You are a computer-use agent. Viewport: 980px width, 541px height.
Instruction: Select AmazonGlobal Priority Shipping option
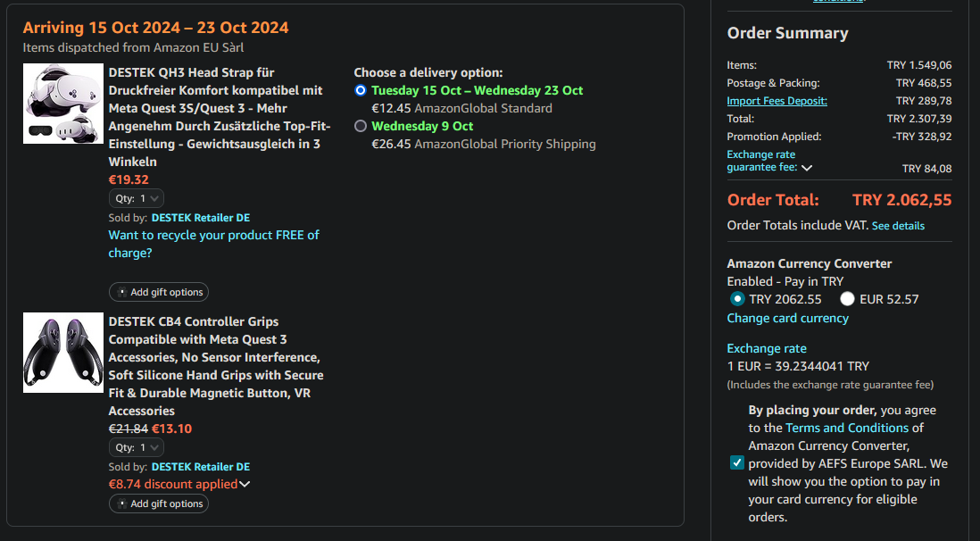pos(361,126)
